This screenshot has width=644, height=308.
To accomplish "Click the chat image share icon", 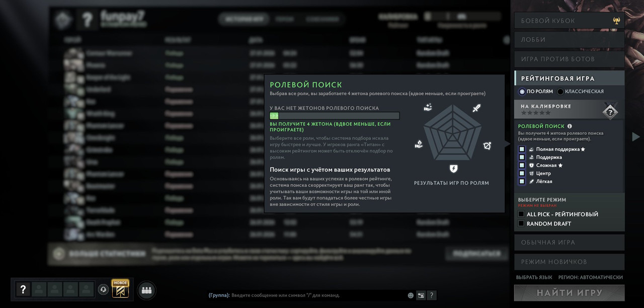I will tap(421, 295).
